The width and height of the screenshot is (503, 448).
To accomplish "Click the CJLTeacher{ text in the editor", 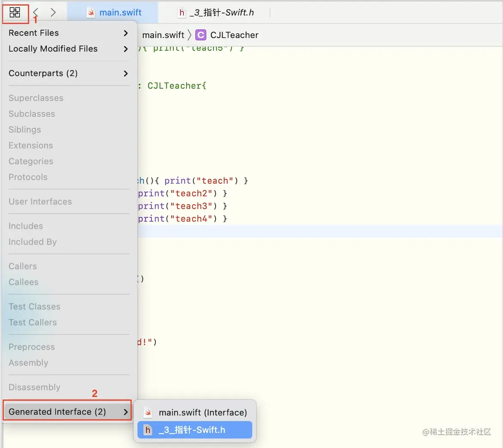I will point(177,86).
